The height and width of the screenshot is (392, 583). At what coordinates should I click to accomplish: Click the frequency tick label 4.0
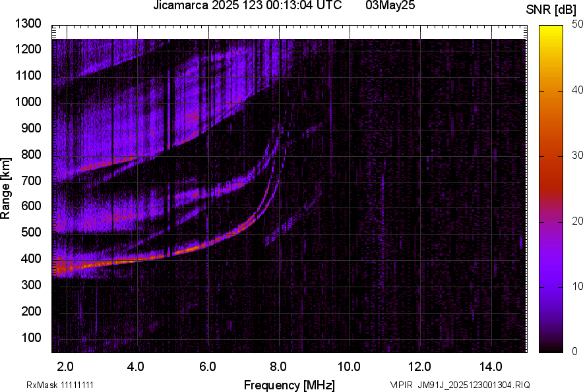point(135,367)
